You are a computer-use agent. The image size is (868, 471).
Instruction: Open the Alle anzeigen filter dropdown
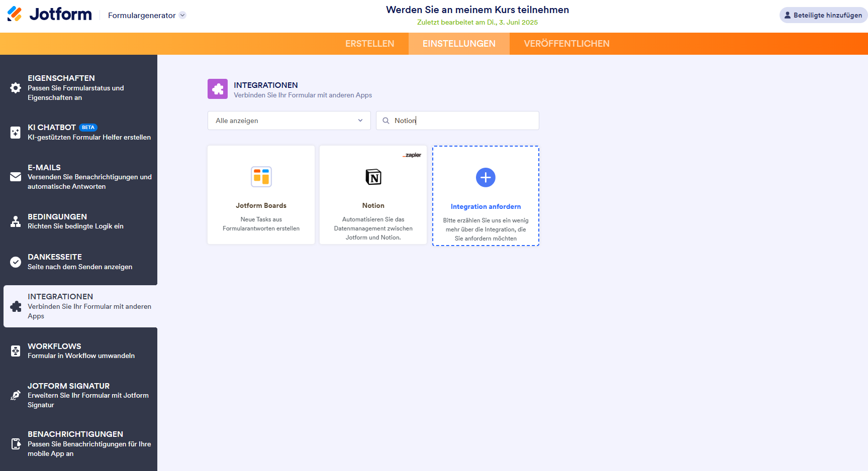[289, 121]
